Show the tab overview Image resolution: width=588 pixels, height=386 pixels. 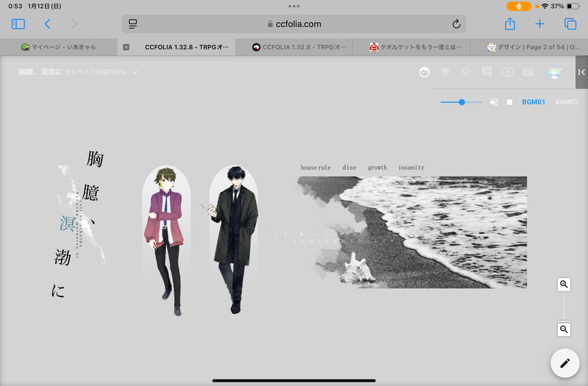click(570, 24)
